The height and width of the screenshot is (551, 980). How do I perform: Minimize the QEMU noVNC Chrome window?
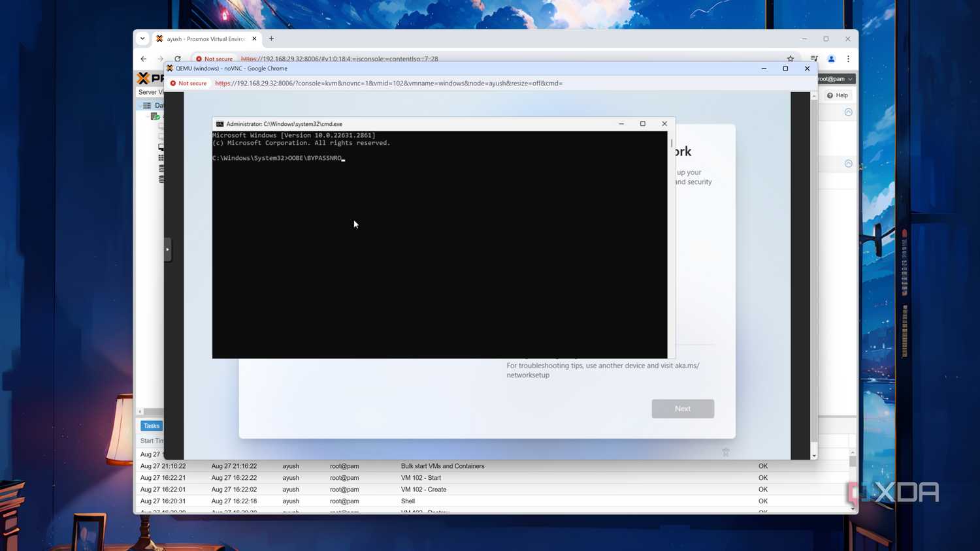764,69
